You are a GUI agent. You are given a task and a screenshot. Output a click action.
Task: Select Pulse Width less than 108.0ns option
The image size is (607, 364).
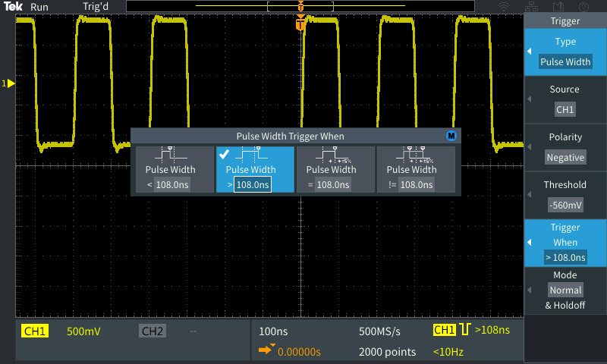171,170
